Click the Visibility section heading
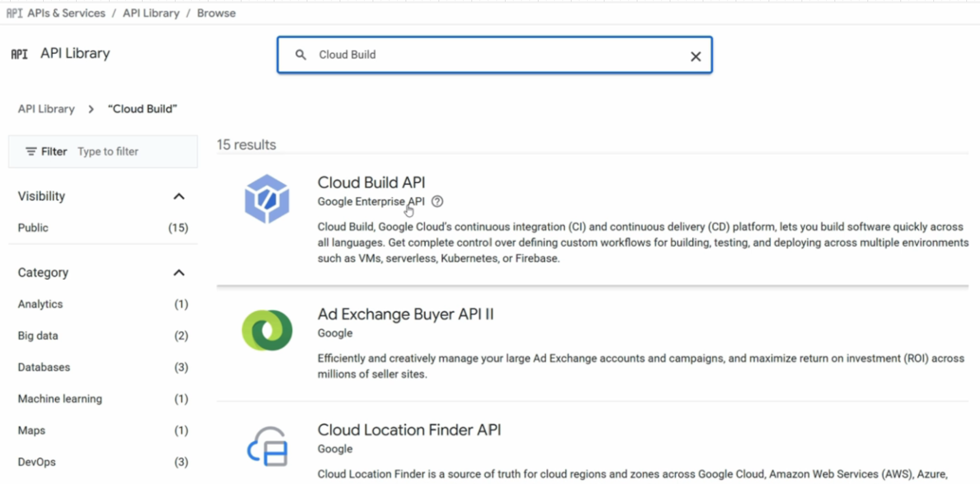This screenshot has width=980, height=484. tap(42, 196)
